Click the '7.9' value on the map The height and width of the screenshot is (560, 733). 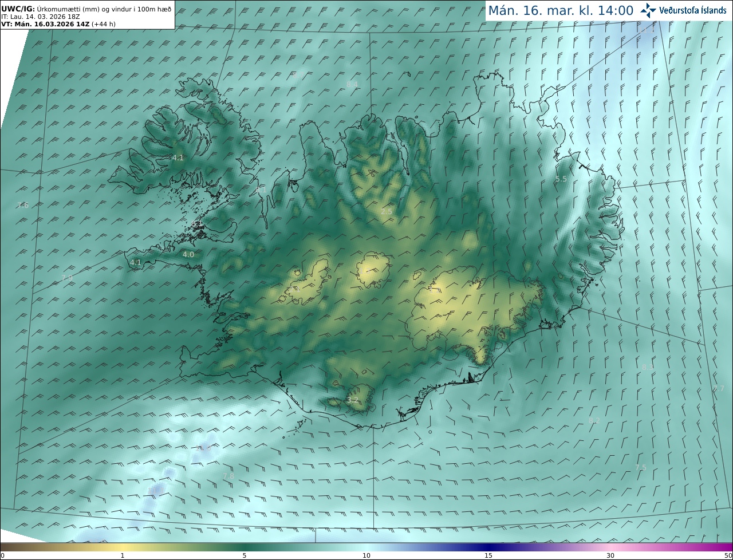tap(67, 278)
